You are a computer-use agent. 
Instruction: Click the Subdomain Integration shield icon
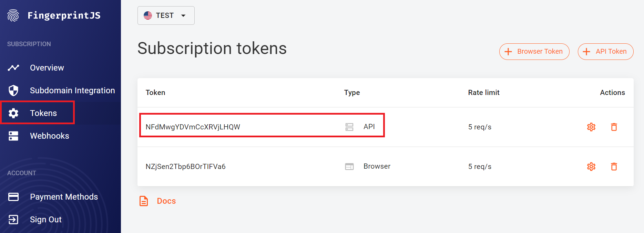(13, 91)
